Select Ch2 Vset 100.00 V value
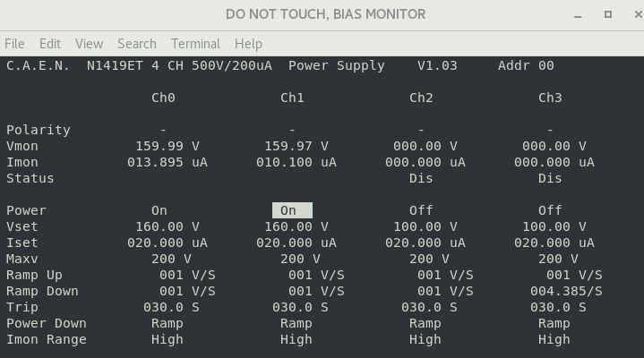 tap(425, 226)
